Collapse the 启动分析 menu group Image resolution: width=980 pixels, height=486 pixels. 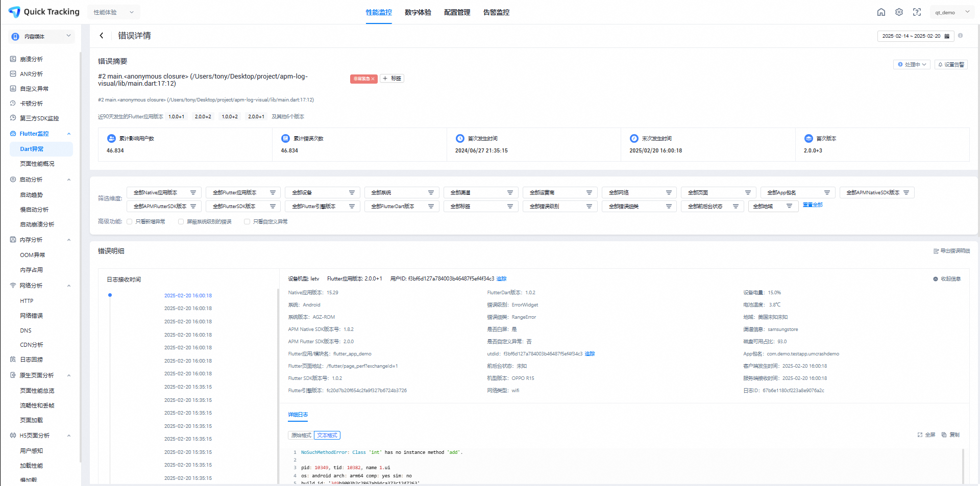(69, 180)
